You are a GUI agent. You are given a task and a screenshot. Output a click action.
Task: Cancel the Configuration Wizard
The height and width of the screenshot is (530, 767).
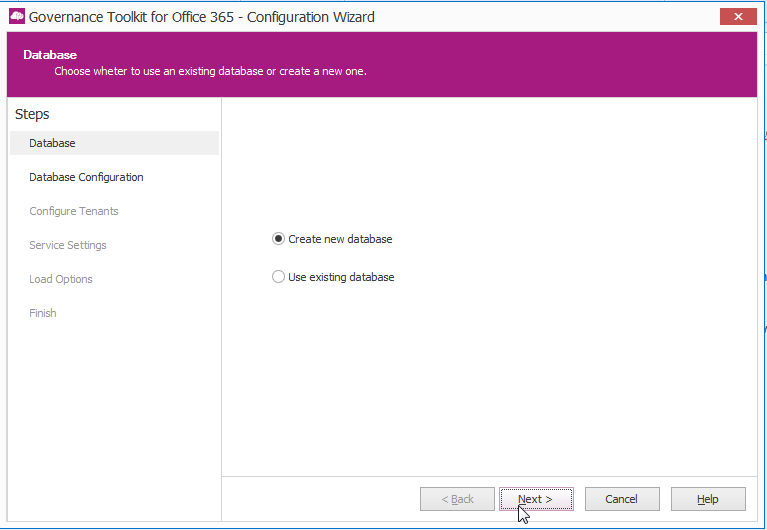(622, 499)
